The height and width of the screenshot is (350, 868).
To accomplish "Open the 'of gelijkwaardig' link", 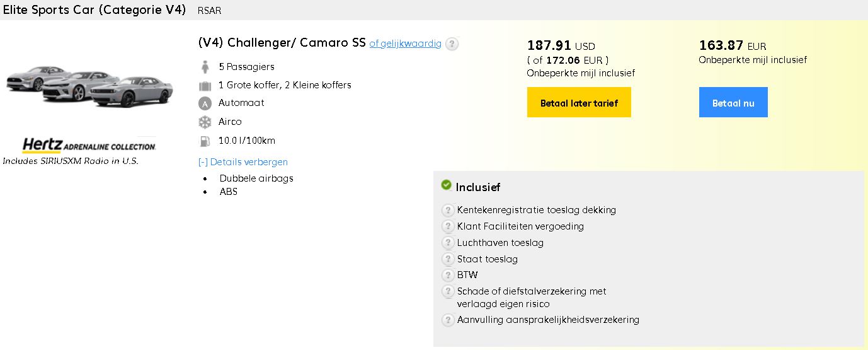I will (406, 44).
